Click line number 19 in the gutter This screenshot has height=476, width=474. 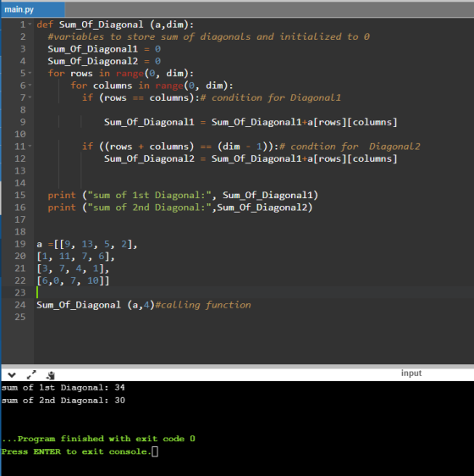pos(20,244)
